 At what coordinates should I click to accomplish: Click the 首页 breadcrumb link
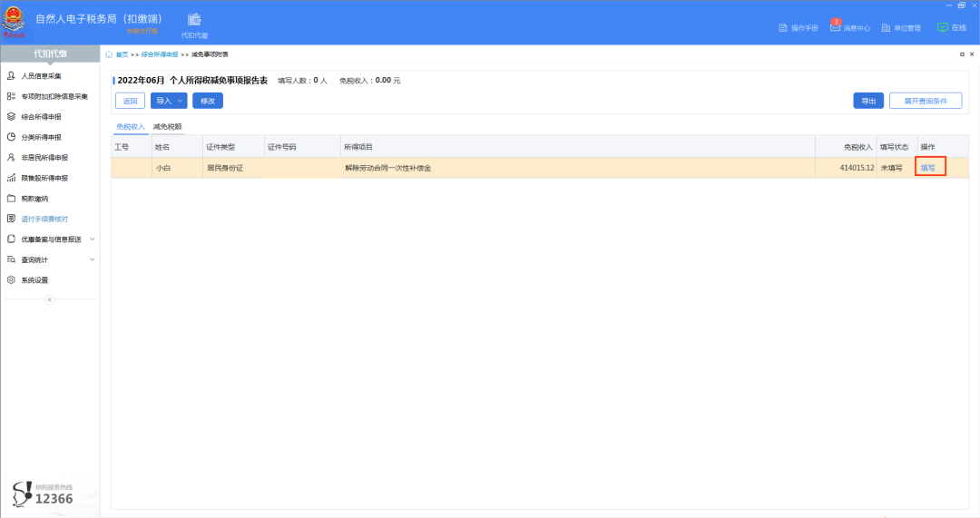(x=122, y=55)
